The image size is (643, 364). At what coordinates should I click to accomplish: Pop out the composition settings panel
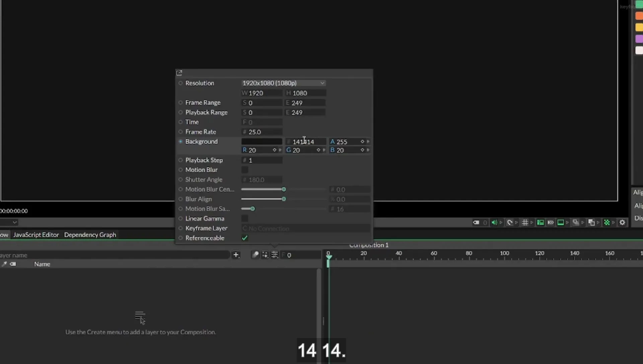179,73
